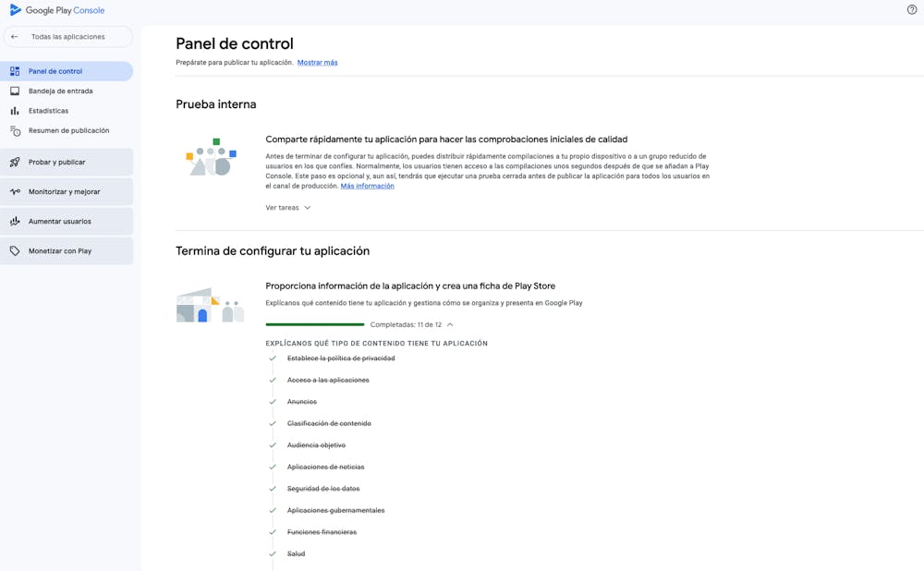Expand the Ver tareas dropdown

point(287,208)
